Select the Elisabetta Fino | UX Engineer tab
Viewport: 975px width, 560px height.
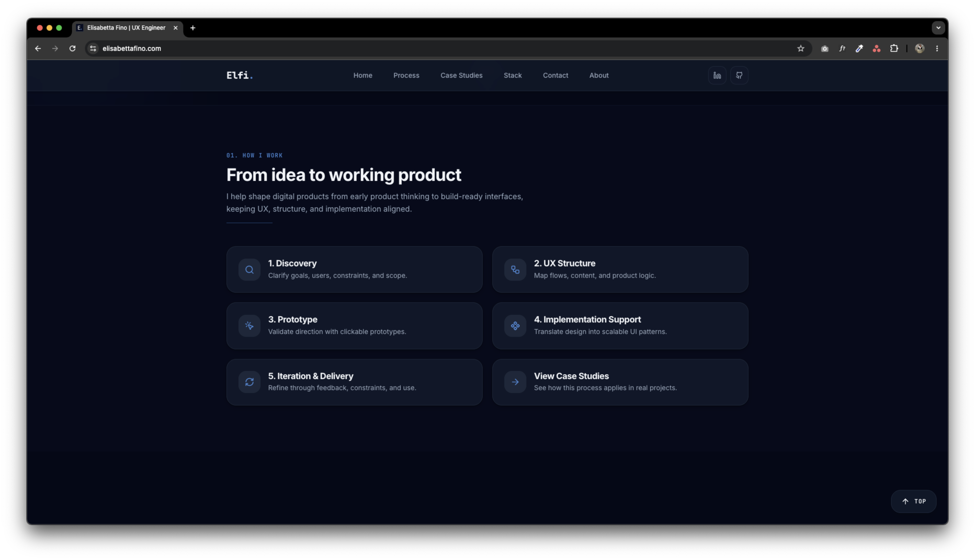[126, 28]
